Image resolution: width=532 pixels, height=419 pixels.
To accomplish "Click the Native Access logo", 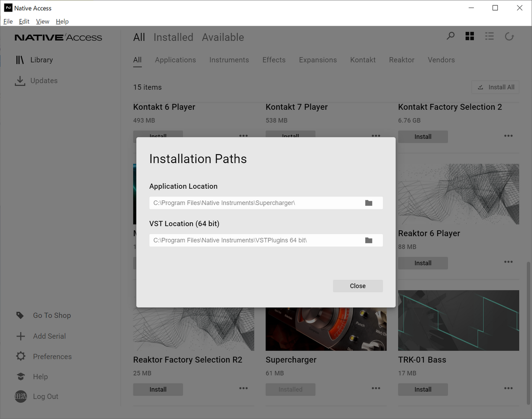I will click(x=58, y=37).
